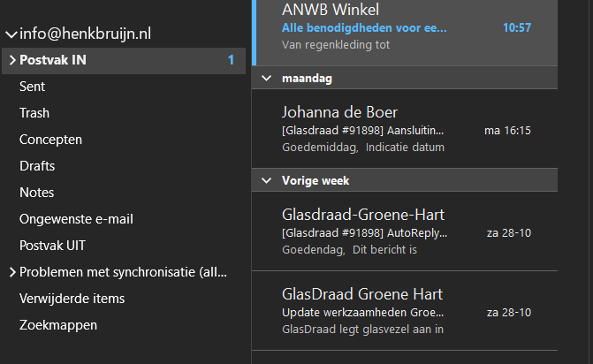This screenshot has height=364, width=593.
Task: Open Ongewenste e-mail folder
Action: (76, 219)
